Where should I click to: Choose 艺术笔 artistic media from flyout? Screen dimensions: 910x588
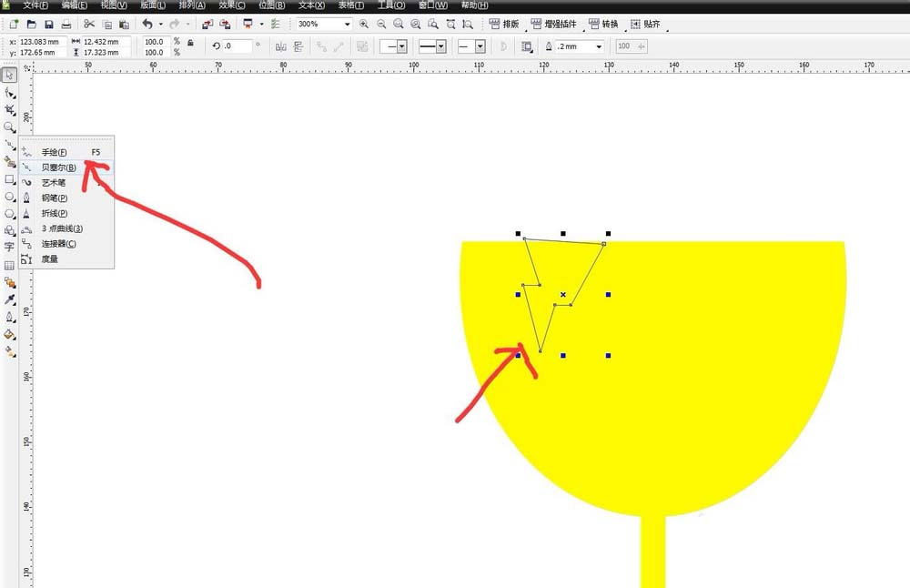[x=66, y=183]
